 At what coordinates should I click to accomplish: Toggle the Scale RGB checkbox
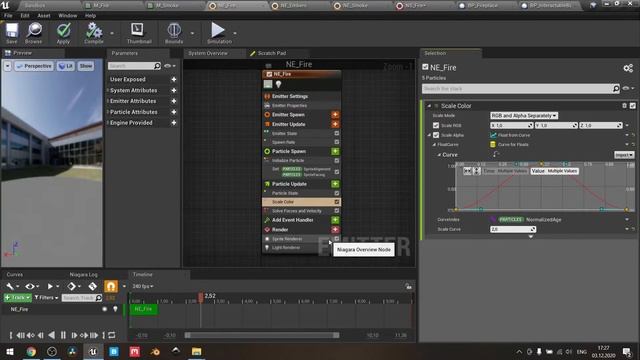436,125
